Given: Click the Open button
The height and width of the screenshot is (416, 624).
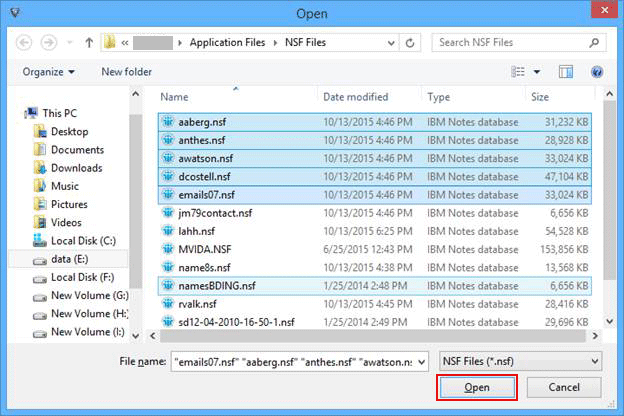Looking at the screenshot, I should coord(476,387).
